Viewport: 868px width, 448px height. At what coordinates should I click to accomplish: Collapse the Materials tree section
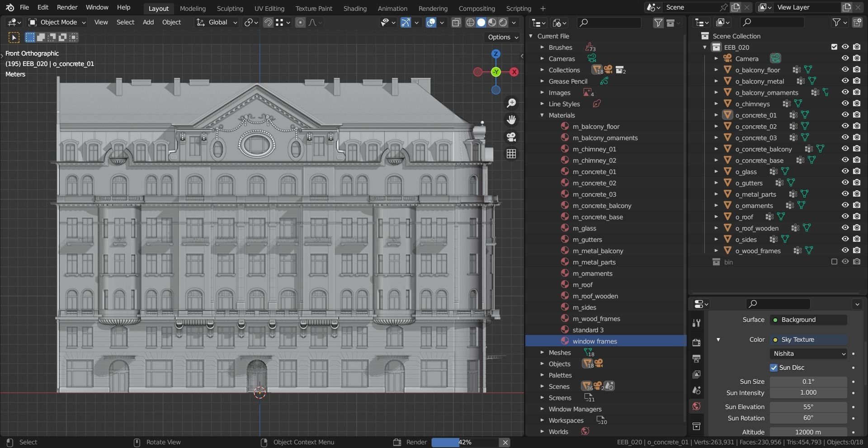tap(542, 115)
